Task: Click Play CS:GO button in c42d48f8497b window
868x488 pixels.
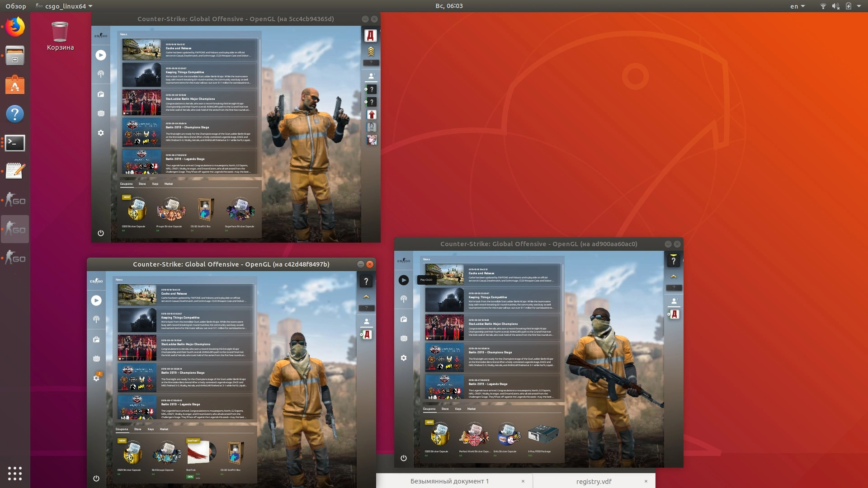Action: [x=96, y=300]
